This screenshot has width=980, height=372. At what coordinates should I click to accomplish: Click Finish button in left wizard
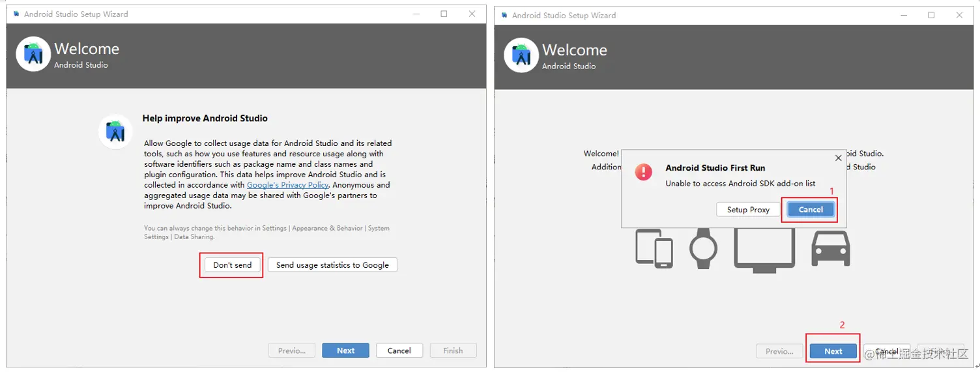(453, 351)
